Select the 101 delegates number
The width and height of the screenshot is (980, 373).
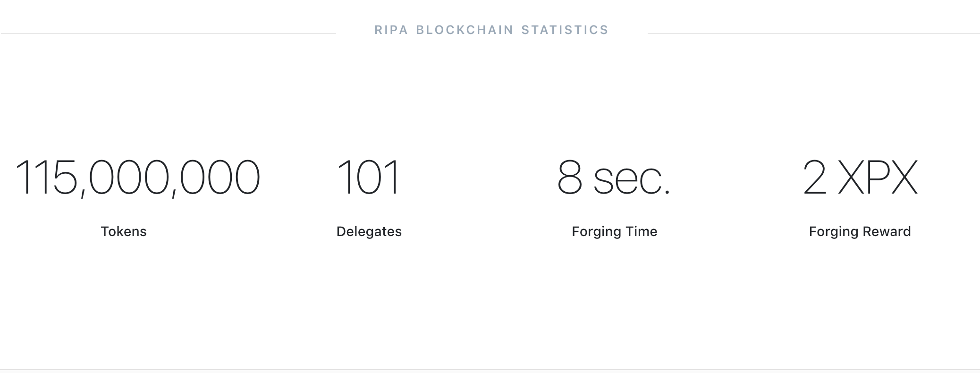[x=368, y=178]
